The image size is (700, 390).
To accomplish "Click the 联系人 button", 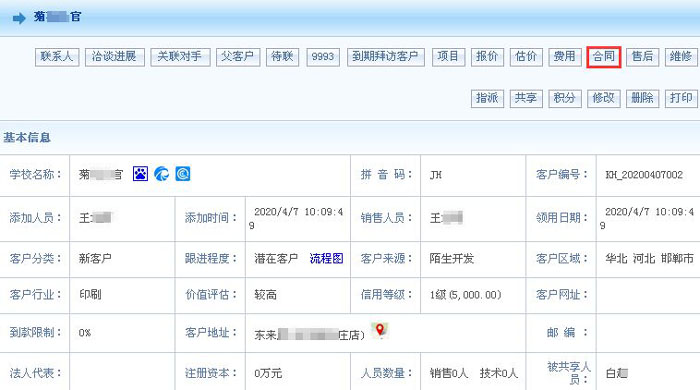I will 57,57.
